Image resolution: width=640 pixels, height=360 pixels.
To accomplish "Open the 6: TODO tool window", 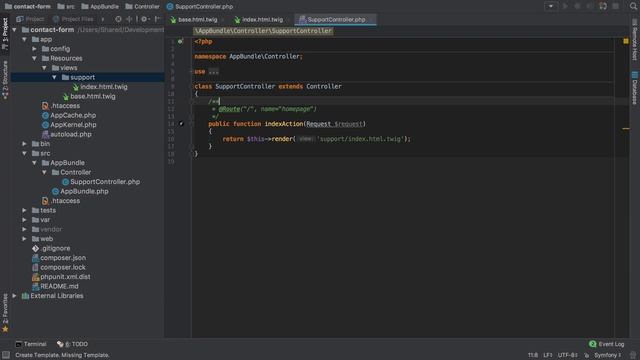I will pos(73,344).
